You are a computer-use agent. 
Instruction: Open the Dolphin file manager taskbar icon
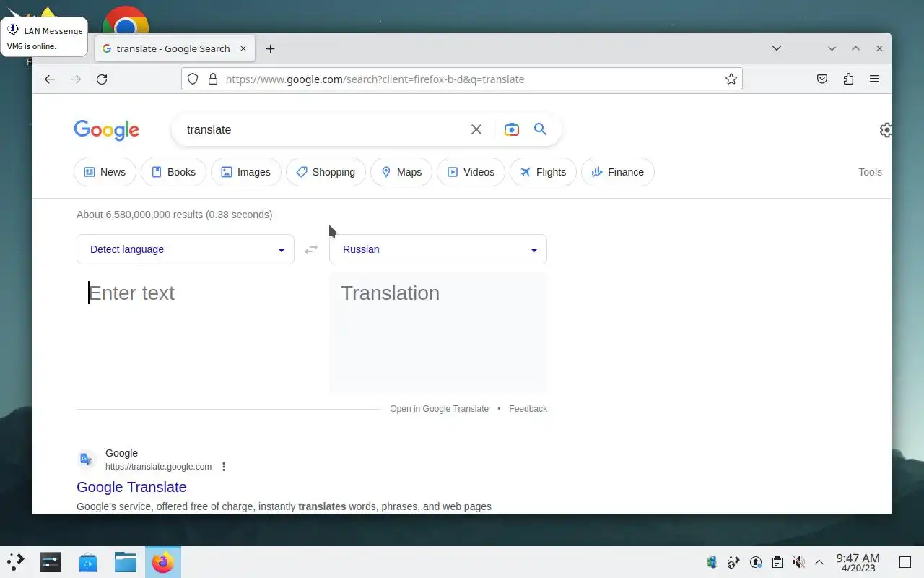click(126, 562)
